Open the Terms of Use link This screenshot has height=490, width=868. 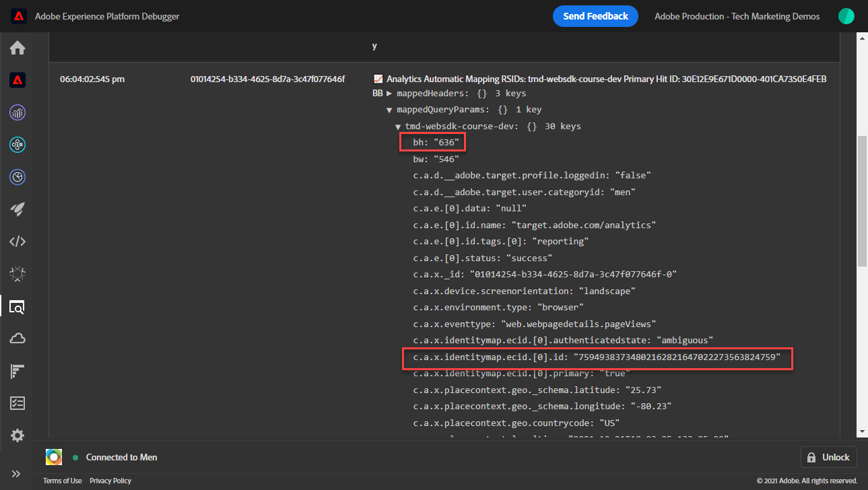coord(63,481)
